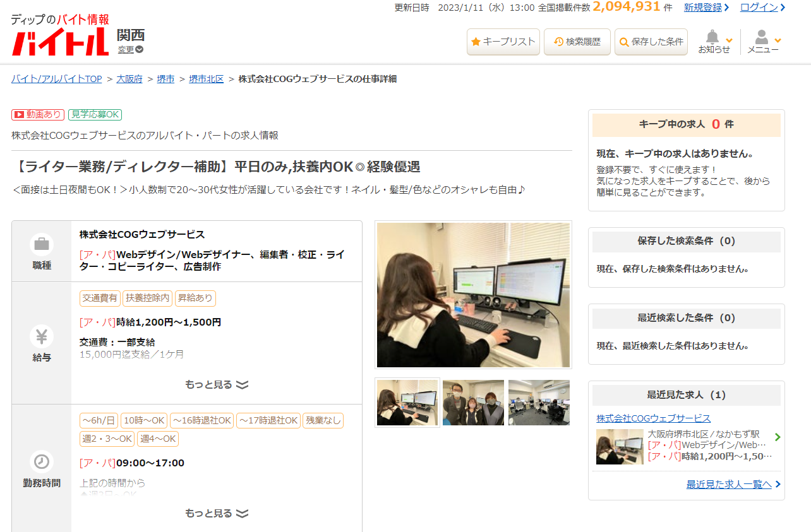811x532 pixels.
Task: Click the recently viewed job thumbnail
Action: click(x=620, y=447)
